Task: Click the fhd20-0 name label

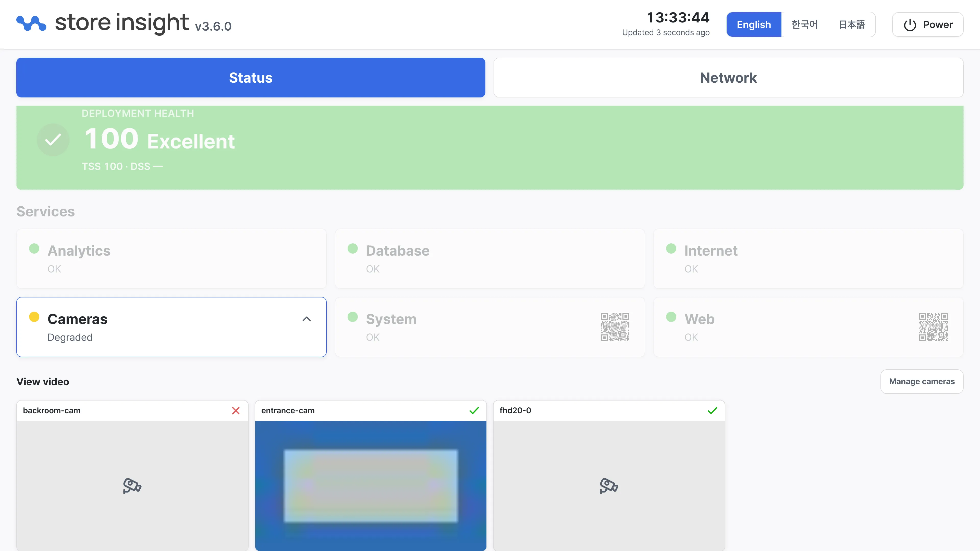Action: point(515,411)
